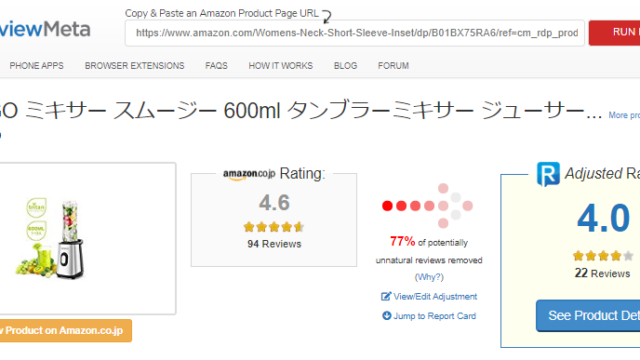Click the amazon.co.jp logo

(249, 174)
